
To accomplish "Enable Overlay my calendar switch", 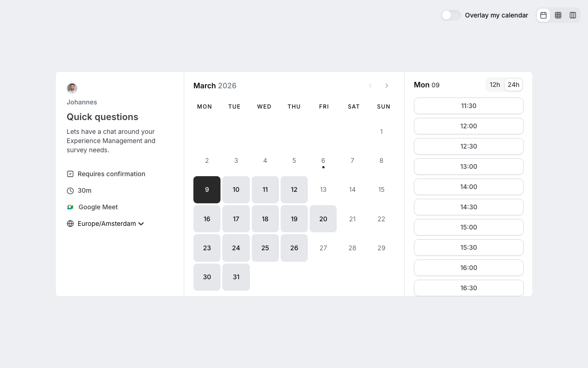I will click(451, 15).
